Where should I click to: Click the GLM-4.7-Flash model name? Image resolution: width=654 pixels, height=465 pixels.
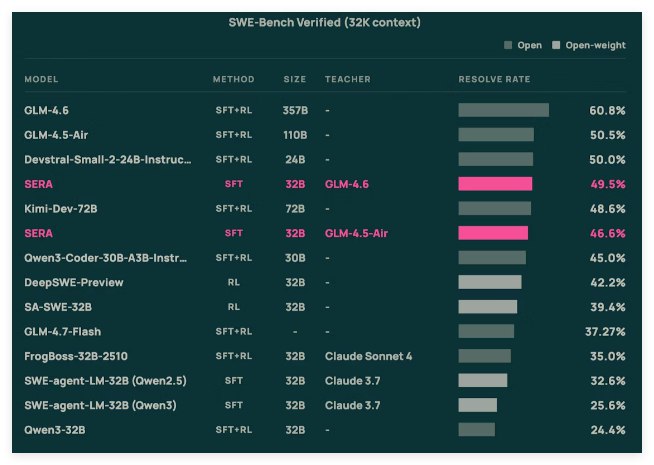(62, 331)
